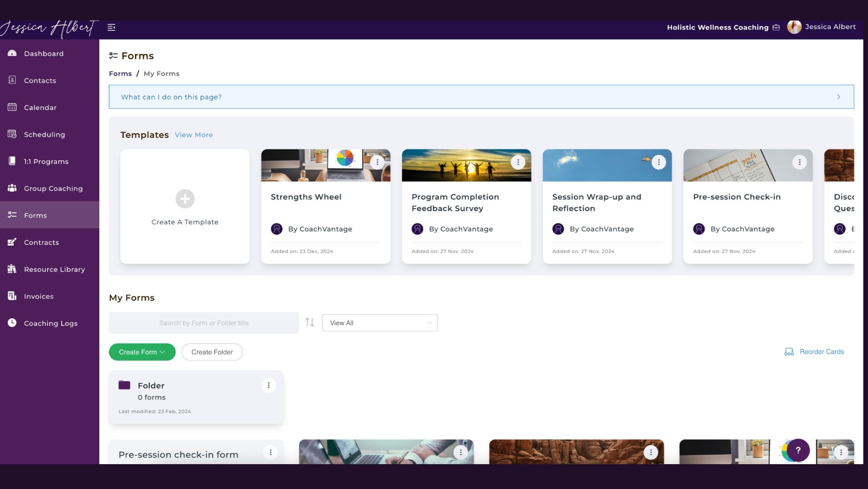The width and height of the screenshot is (868, 489).
Task: Click the Scheduling clock-calendar icon
Action: [x=12, y=134]
